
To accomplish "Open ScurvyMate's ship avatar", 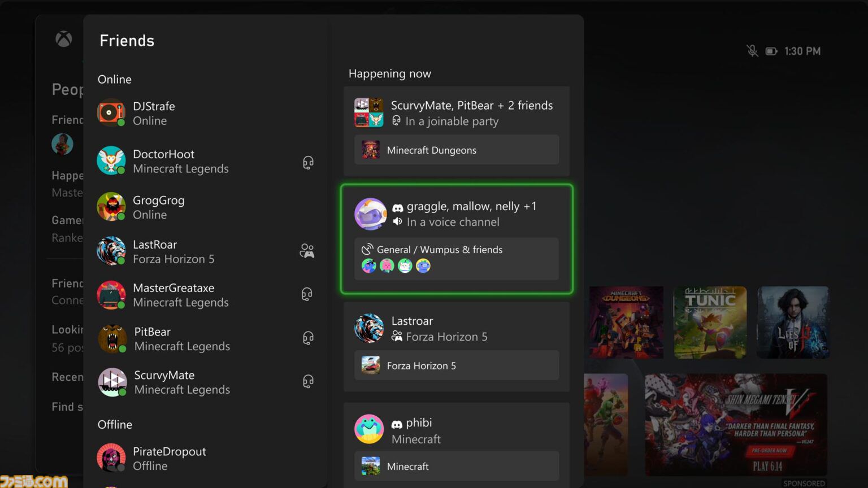I will coord(112,382).
